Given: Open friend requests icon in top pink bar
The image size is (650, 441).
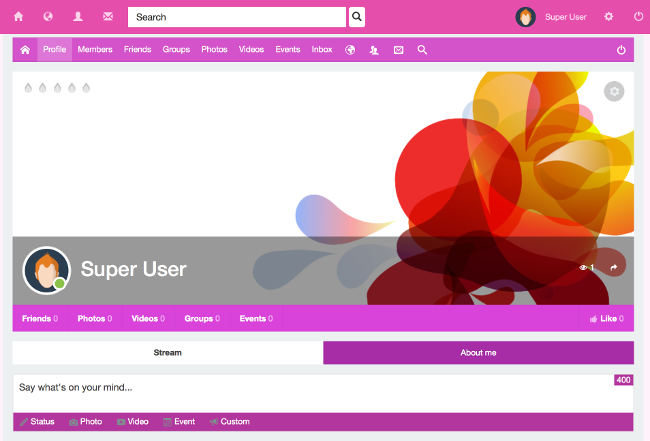Looking at the screenshot, I should point(78,17).
